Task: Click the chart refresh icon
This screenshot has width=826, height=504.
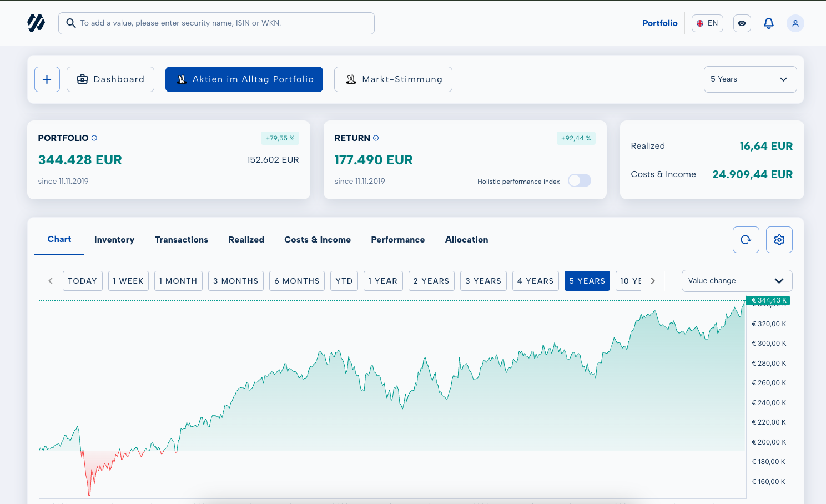Action: (746, 240)
